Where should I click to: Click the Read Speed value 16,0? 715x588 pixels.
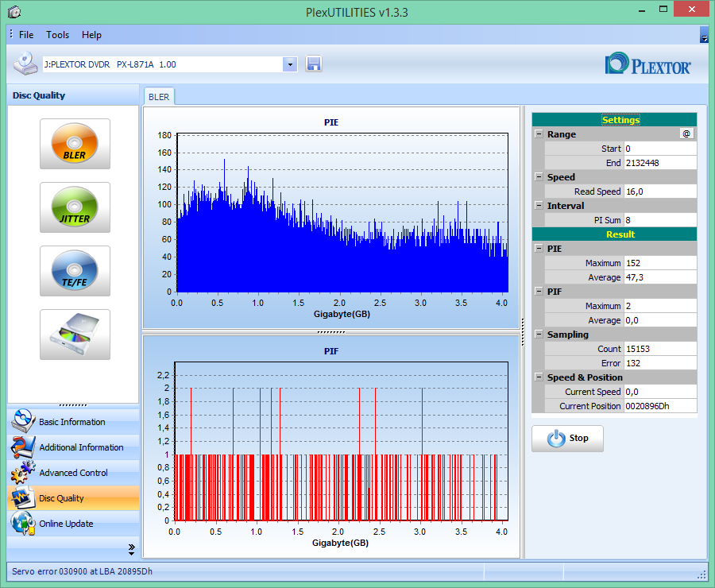coord(660,191)
